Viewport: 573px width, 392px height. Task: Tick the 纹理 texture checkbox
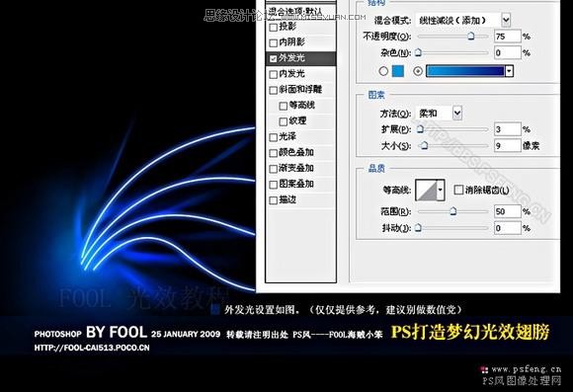(x=284, y=121)
